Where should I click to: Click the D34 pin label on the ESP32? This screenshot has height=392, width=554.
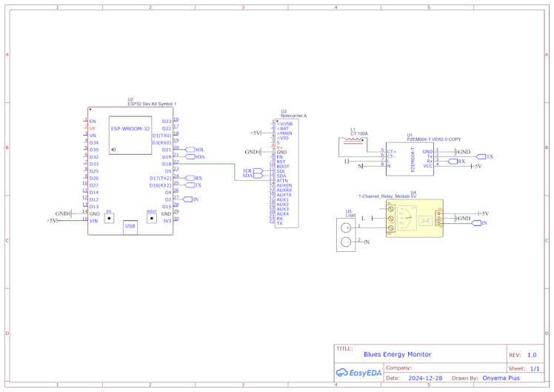pos(94,143)
